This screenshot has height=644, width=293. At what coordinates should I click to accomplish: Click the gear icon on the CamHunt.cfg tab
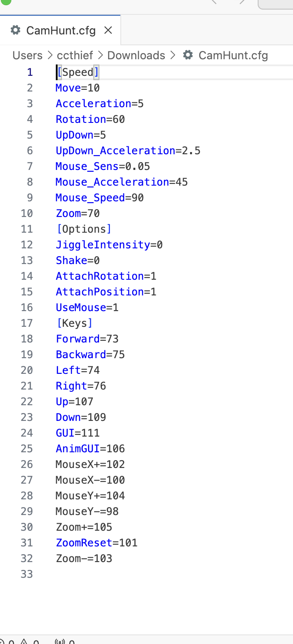(15, 30)
